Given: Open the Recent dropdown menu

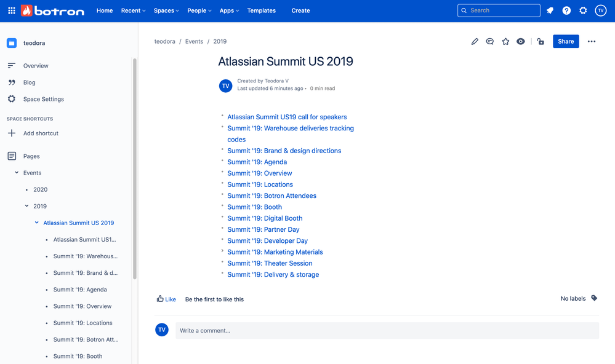Looking at the screenshot, I should click(134, 10).
